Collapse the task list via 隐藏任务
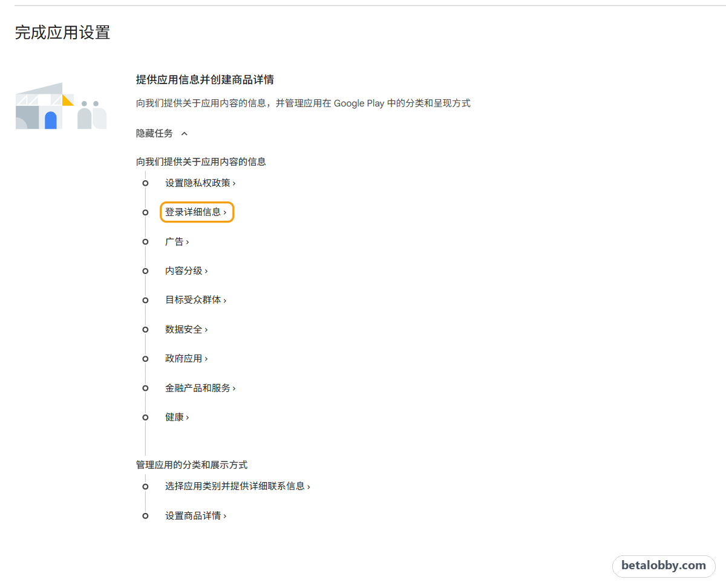The width and height of the screenshot is (726, 588). [x=162, y=134]
